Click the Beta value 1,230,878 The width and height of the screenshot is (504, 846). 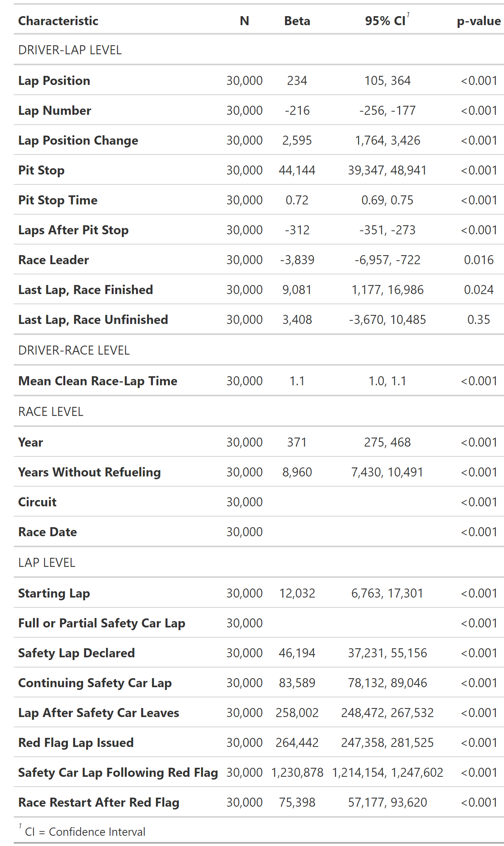point(297,772)
